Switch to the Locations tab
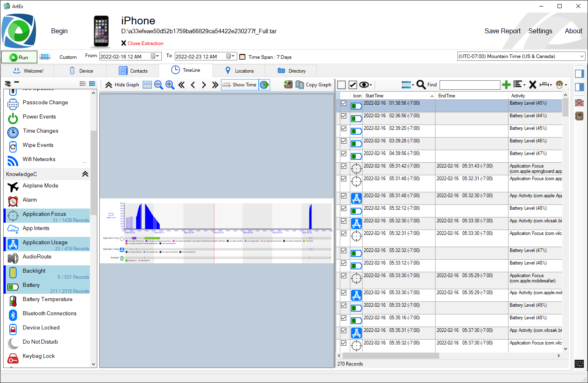Viewport: 588px width, 383px height. coord(239,71)
